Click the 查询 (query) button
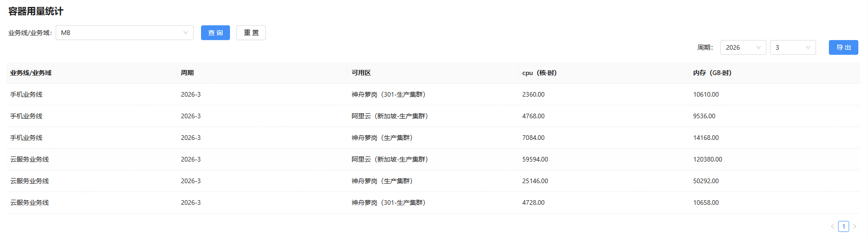The image size is (868, 237). pos(215,33)
